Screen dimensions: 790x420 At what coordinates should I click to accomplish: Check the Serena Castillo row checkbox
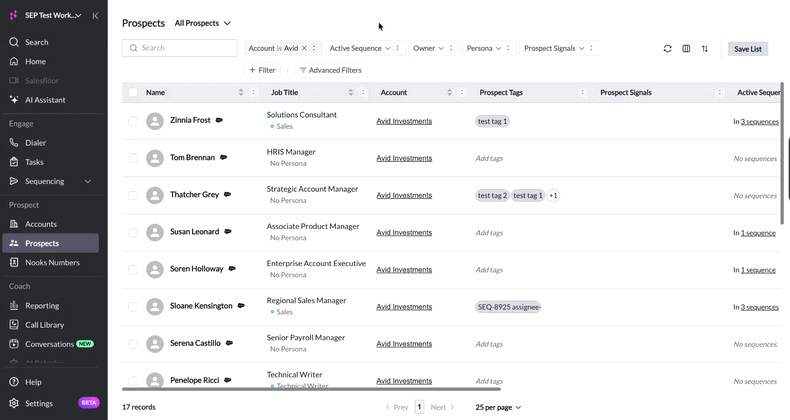pos(133,344)
